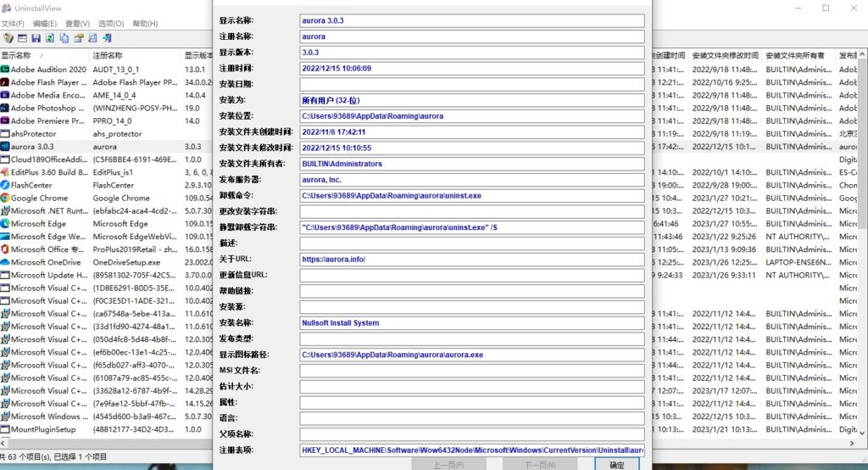Image resolution: width=868 pixels, height=470 pixels.
Task: Click the Adobe Media Encoder row icon
Action: (x=5, y=95)
